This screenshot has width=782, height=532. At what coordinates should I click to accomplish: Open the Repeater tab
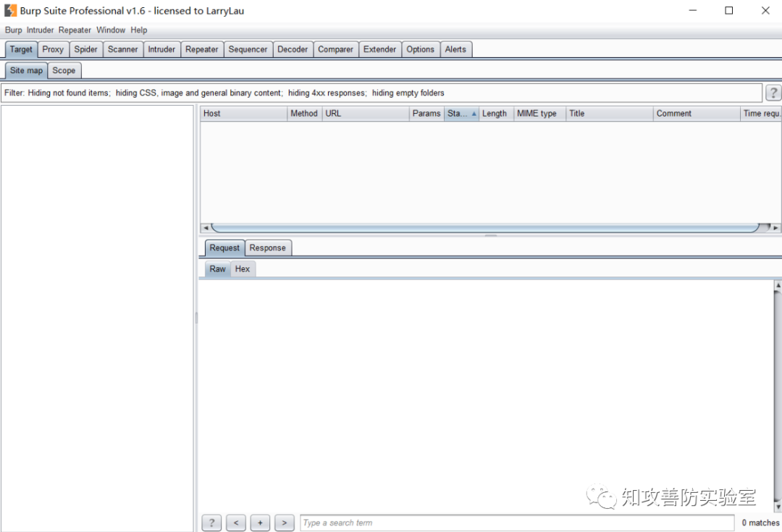202,49
